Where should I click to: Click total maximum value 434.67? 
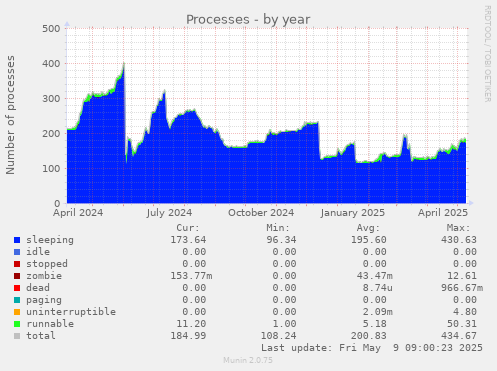tap(459, 336)
